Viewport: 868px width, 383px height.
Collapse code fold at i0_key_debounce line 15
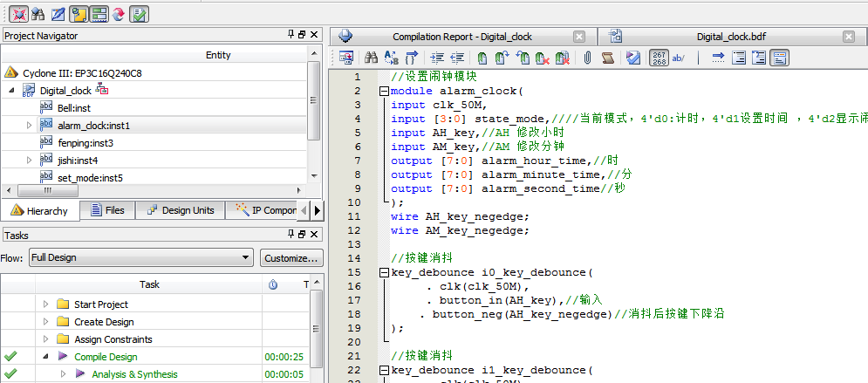(383, 273)
